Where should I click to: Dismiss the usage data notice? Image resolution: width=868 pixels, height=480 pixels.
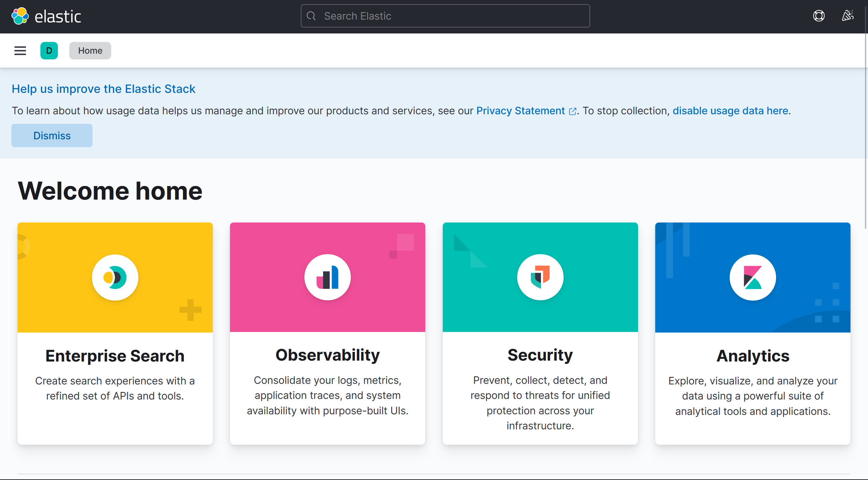(x=52, y=135)
